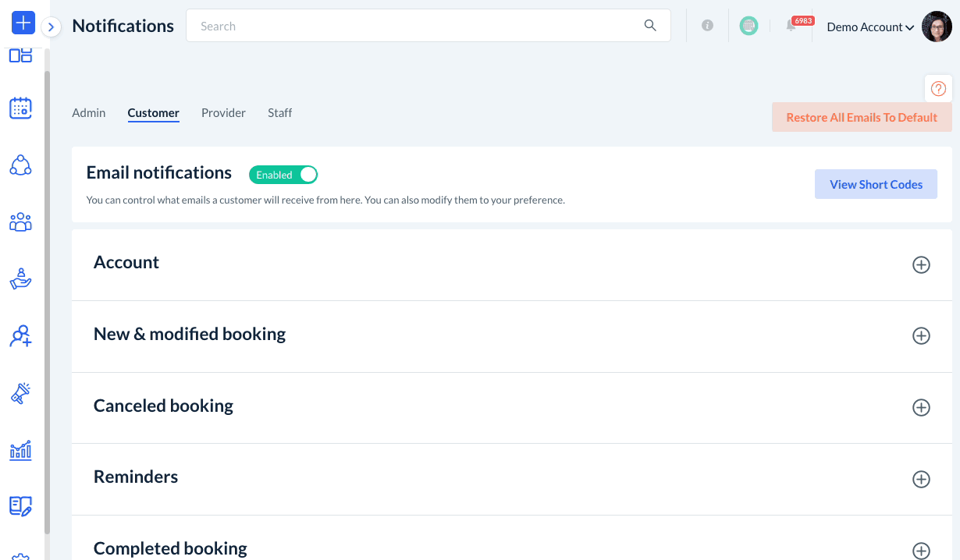
Task: Open the bar chart reports icon
Action: 20,450
